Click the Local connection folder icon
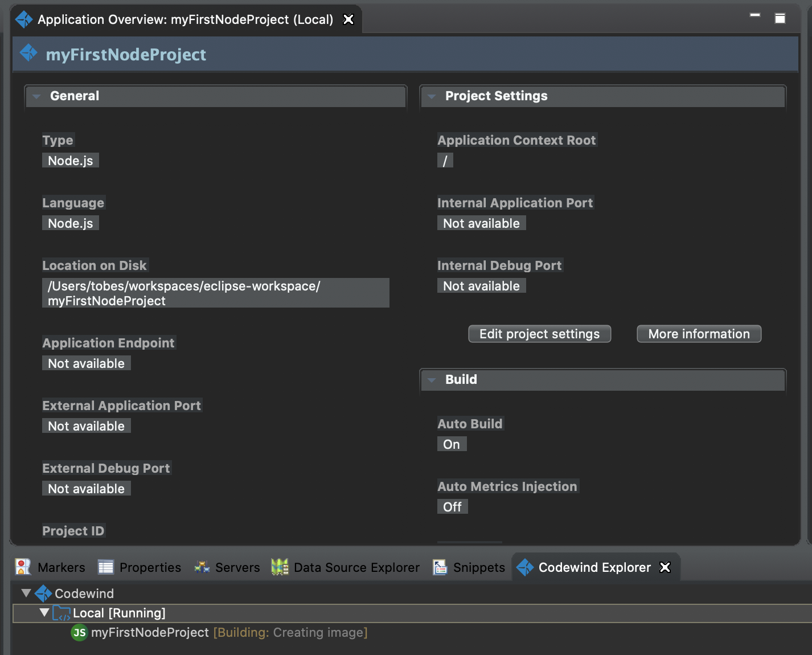Screen dimensions: 812x655 pyautogui.click(x=61, y=613)
